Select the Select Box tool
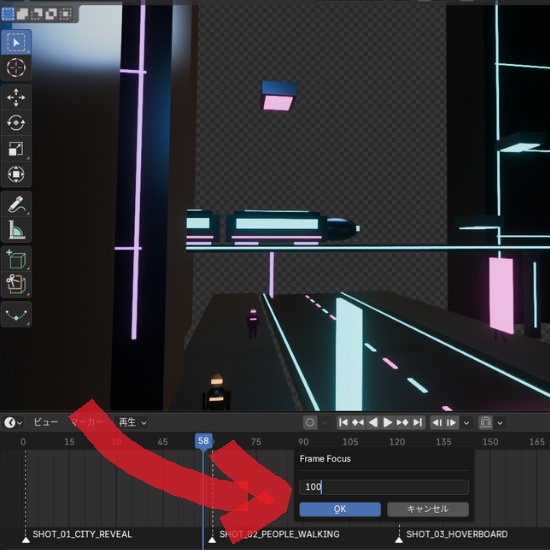 coord(16,42)
